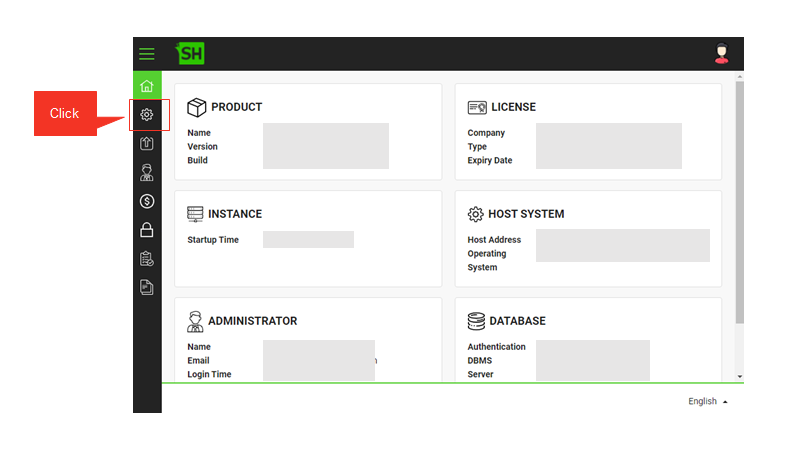The image size is (800, 450).
Task: Select the dollar billing sidebar icon
Action: [147, 201]
